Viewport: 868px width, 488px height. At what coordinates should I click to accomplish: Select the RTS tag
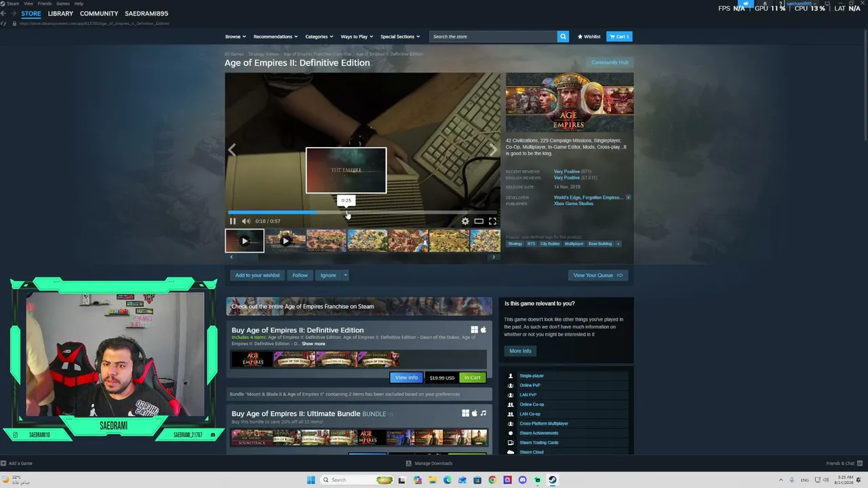(531, 244)
